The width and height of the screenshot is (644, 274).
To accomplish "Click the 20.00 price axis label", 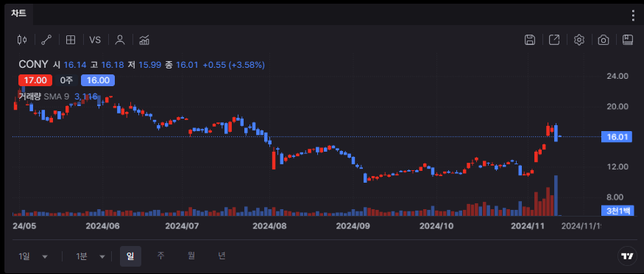I will click(618, 106).
